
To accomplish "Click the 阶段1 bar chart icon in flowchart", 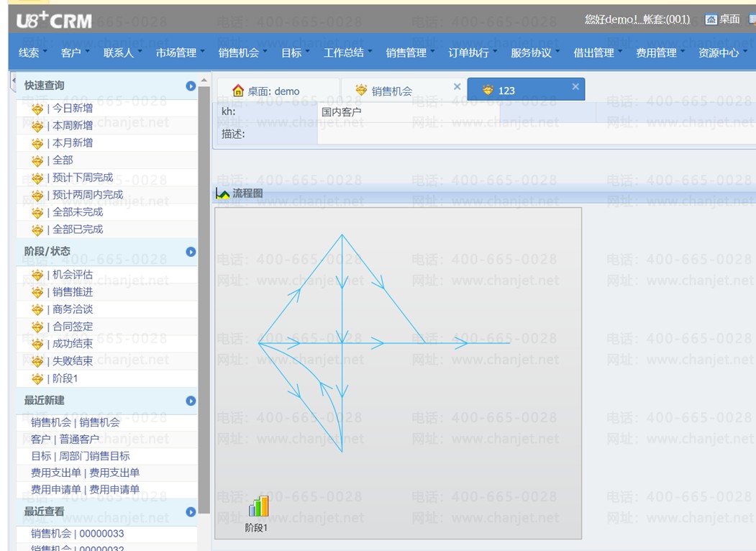I will pyautogui.click(x=258, y=506).
